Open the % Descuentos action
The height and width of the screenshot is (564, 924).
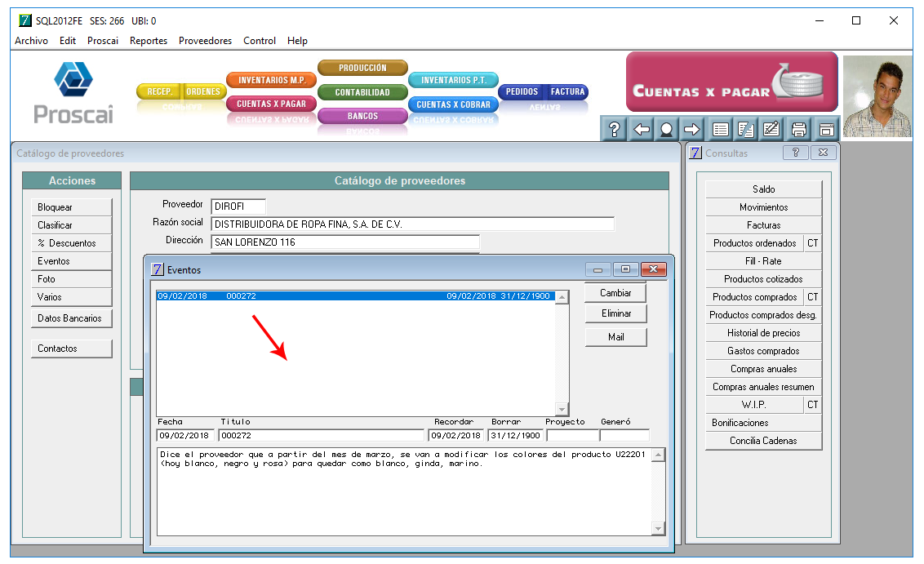coord(71,242)
